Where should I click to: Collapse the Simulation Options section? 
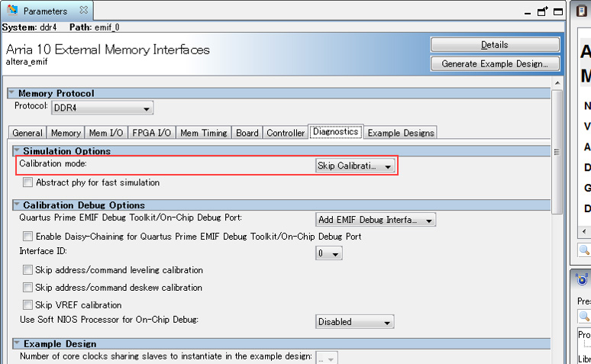17,152
